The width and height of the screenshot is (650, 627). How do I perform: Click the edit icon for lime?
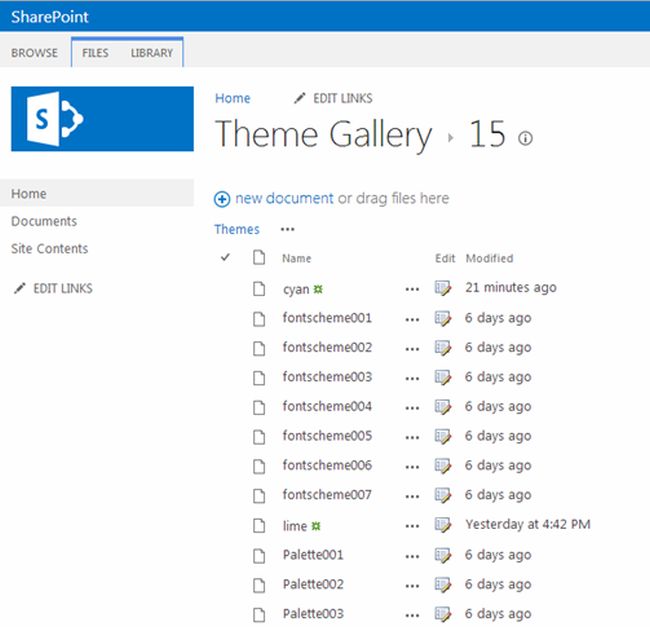pos(443,525)
